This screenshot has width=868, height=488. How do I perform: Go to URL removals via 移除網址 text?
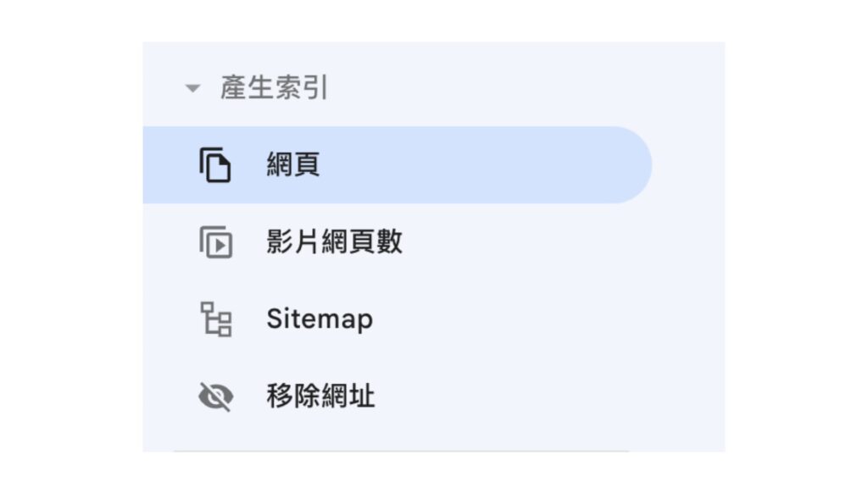coord(320,396)
